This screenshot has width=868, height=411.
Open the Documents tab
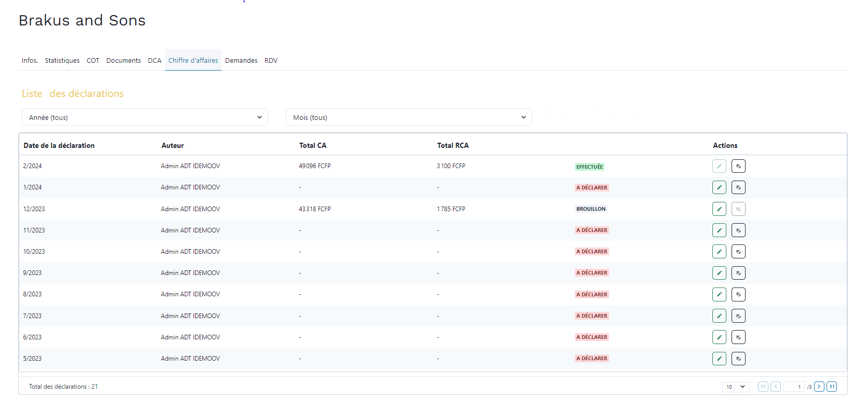[123, 61]
